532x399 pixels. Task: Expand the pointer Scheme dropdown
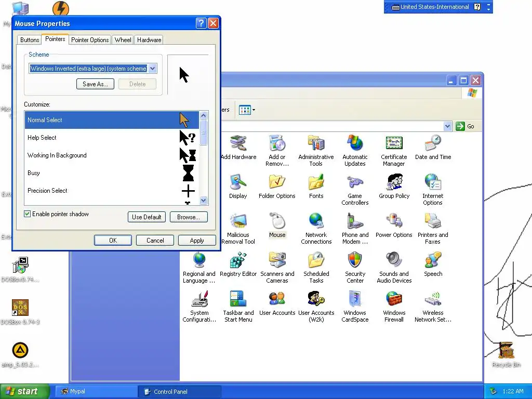[153, 69]
